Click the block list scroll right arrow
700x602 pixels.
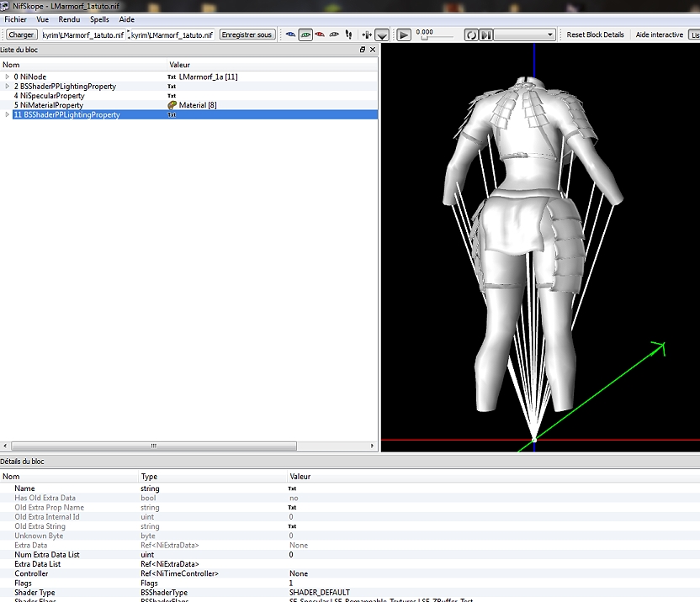(x=373, y=446)
